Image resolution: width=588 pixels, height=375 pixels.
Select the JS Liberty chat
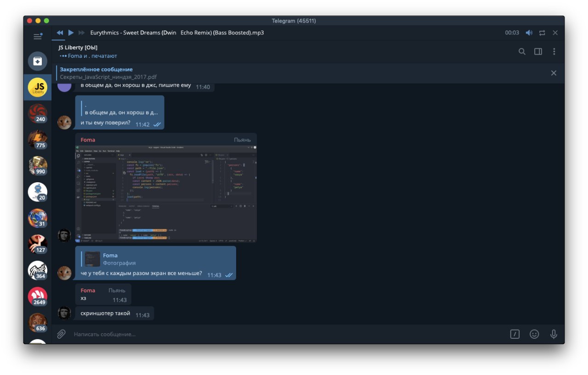point(38,87)
